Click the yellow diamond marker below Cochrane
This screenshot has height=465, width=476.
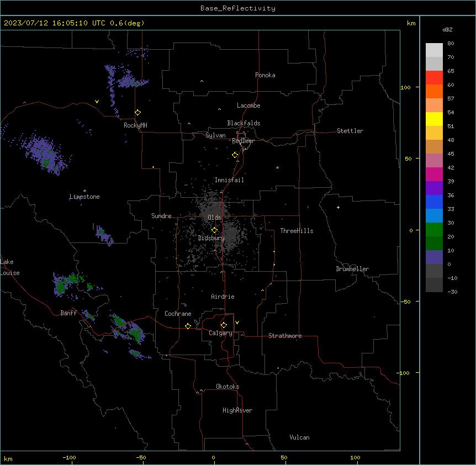tap(188, 326)
